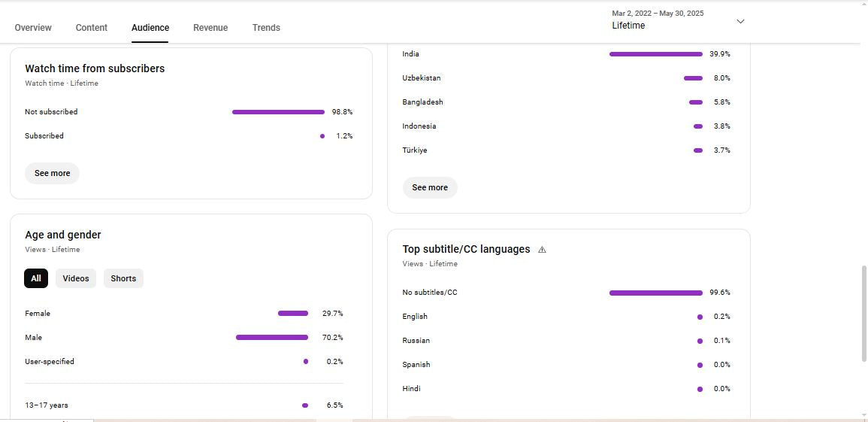The height and width of the screenshot is (422, 868).
Task: Click the Not subscribed watch time bar
Action: [x=278, y=112]
